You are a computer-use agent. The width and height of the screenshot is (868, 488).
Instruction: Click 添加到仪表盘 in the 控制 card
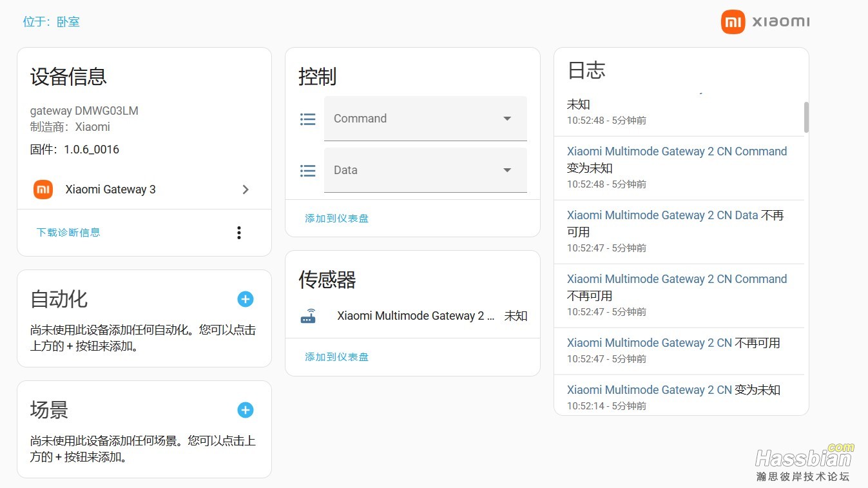[x=336, y=218]
